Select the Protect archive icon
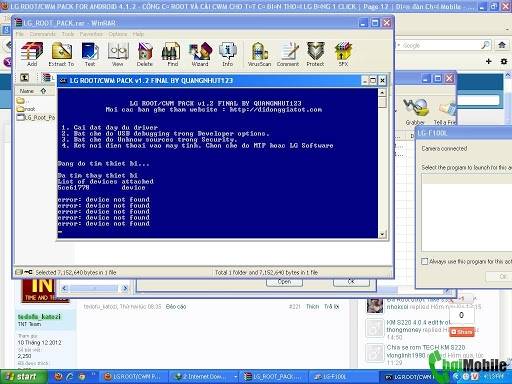The height and width of the screenshot is (384, 512). [315, 54]
